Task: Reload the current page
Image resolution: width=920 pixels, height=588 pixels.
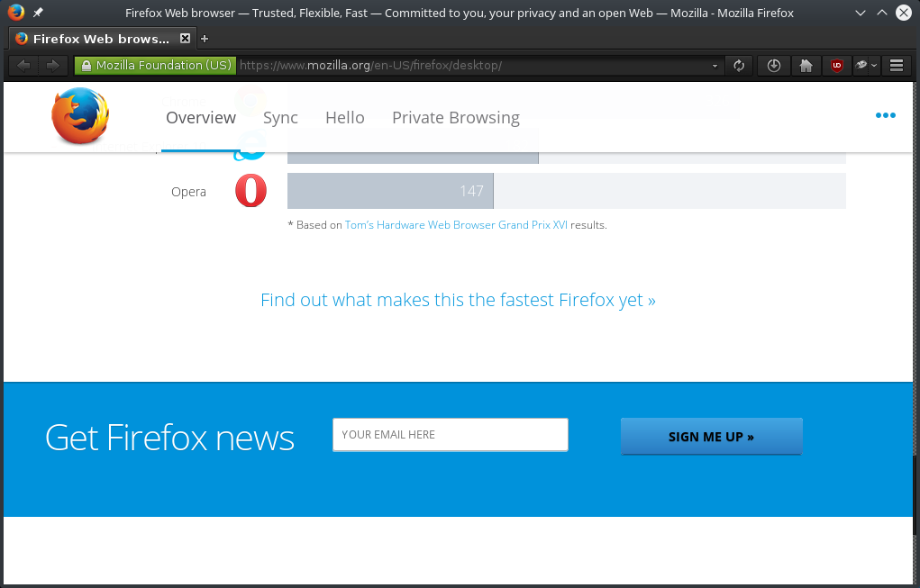Action: 739,65
